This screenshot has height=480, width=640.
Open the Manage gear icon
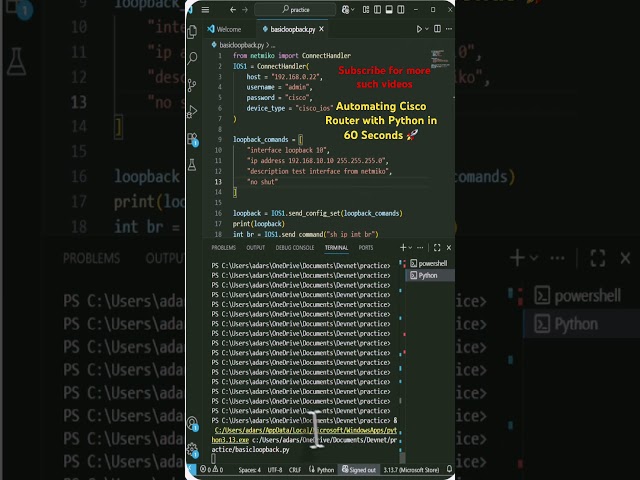point(192,450)
